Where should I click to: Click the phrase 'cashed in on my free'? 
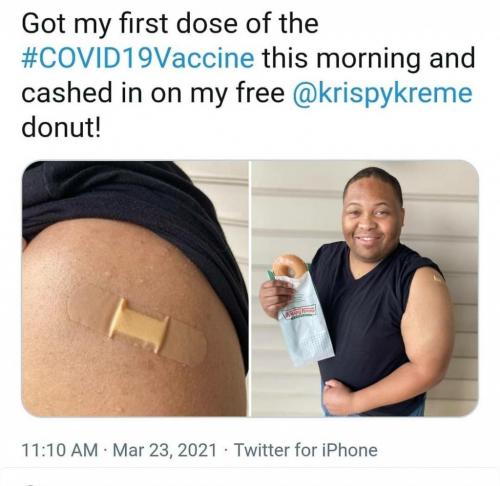153,93
